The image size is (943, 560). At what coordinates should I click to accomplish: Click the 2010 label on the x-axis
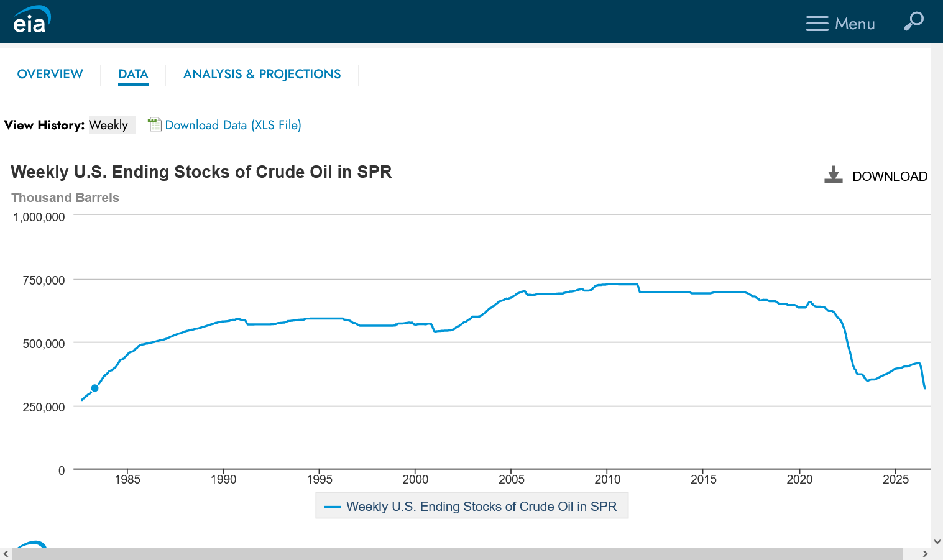click(607, 479)
